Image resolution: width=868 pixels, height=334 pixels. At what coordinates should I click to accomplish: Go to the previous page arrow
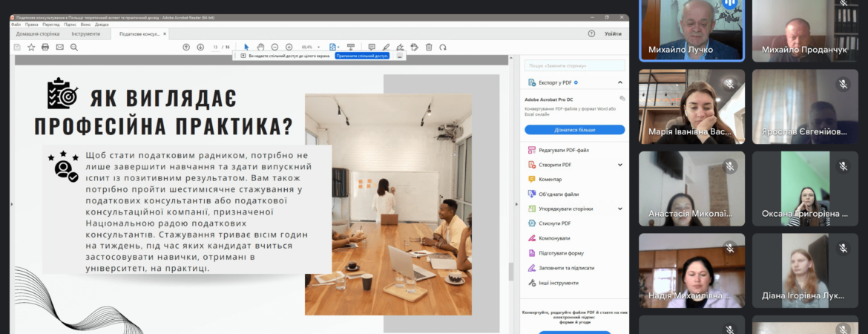186,48
